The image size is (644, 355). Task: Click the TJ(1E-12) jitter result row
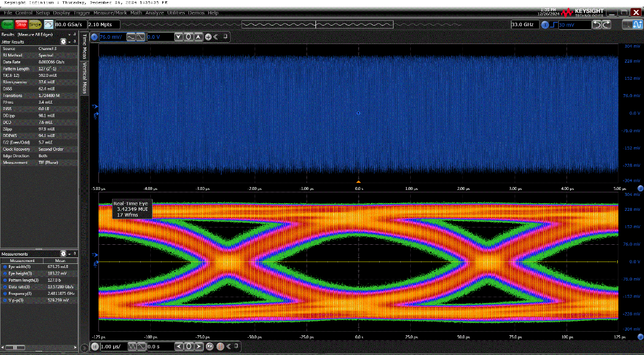[39, 76]
